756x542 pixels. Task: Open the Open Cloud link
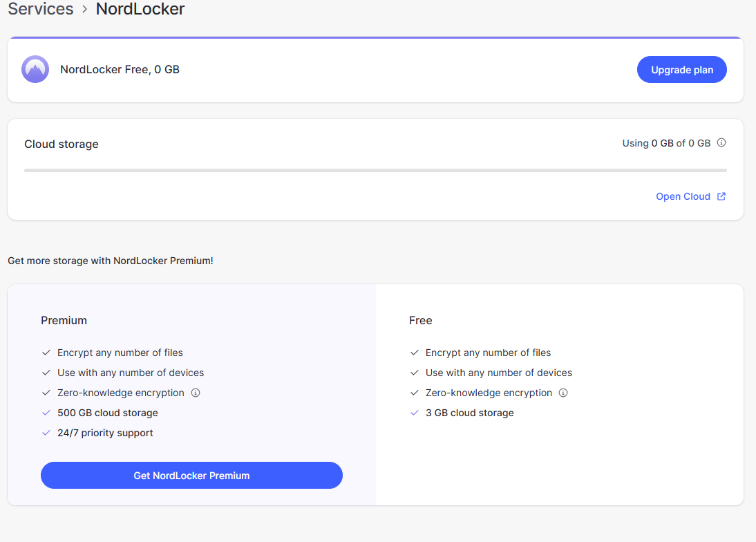683,196
